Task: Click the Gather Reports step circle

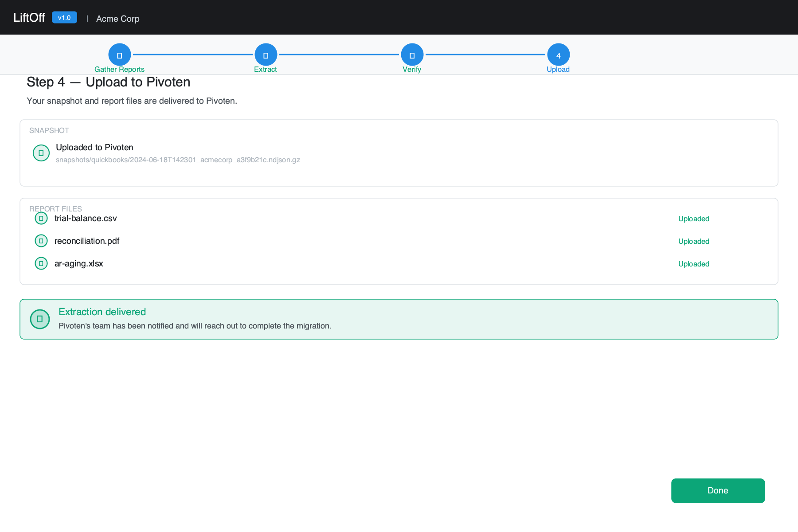Action: click(x=120, y=55)
